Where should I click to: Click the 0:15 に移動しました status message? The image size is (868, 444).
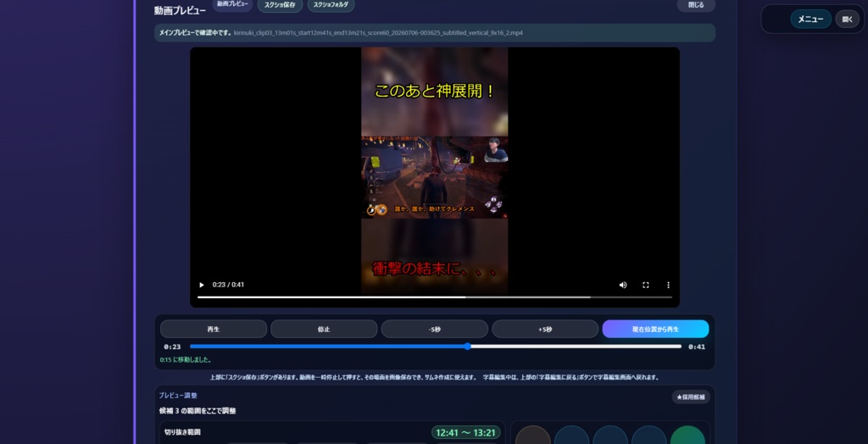[x=186, y=360]
